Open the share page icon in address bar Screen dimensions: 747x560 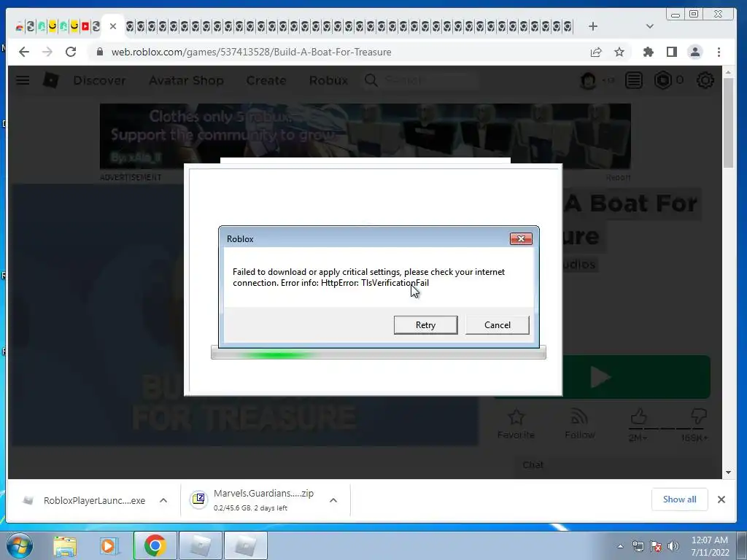(x=595, y=52)
